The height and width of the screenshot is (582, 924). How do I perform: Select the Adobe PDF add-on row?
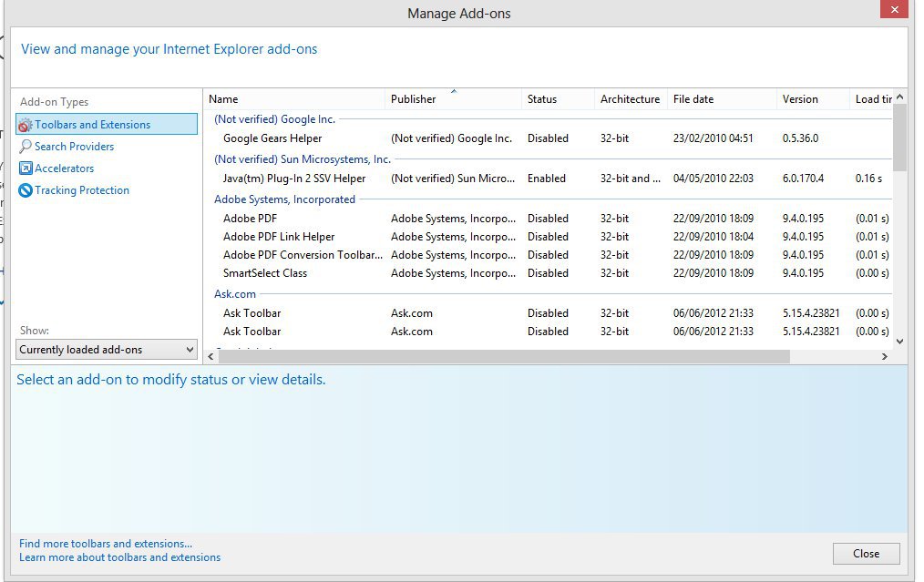coord(548,219)
